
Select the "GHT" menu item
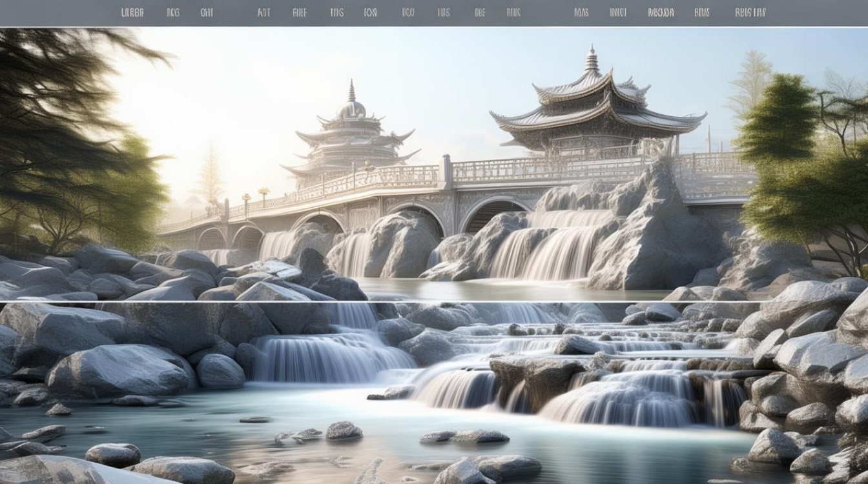click(205, 11)
